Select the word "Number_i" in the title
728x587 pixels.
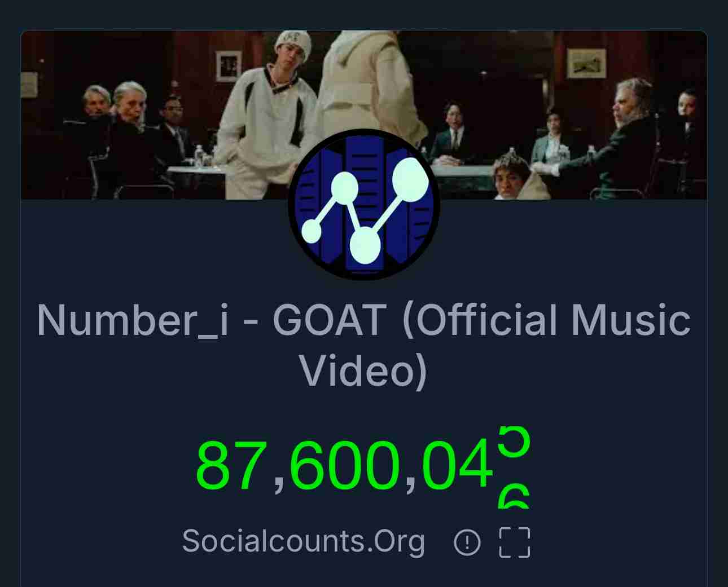point(133,320)
